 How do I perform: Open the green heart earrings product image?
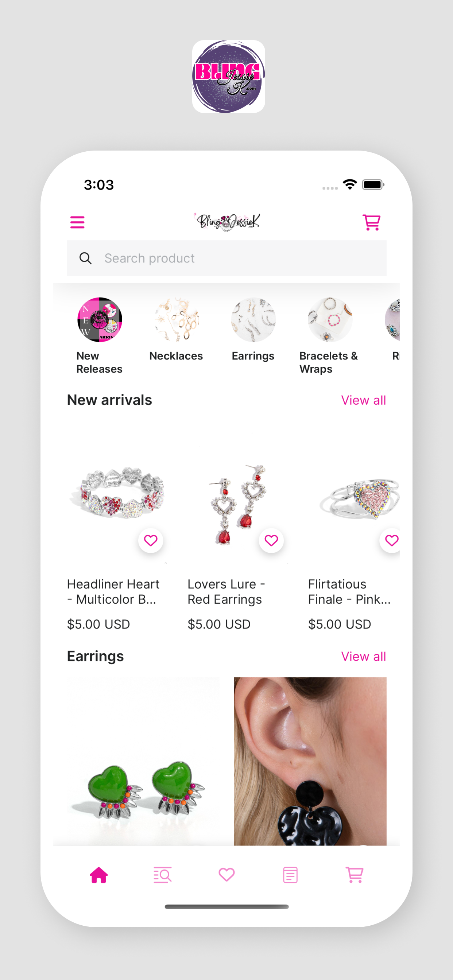point(143,761)
